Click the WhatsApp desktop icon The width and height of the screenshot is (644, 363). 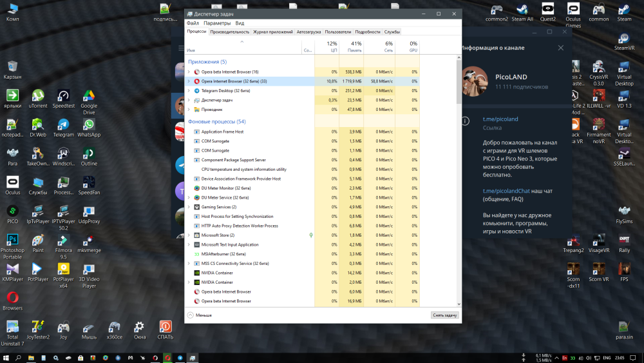coord(89,125)
